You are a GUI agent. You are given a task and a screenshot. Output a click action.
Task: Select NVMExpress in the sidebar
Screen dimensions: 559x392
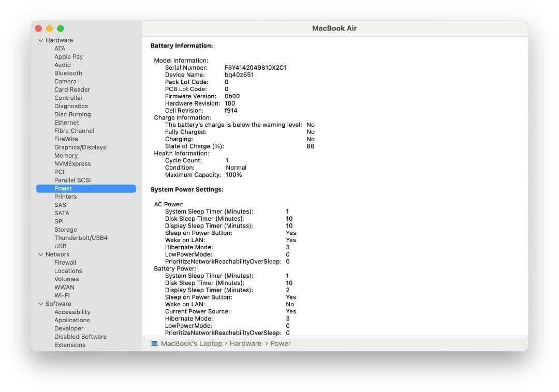72,163
